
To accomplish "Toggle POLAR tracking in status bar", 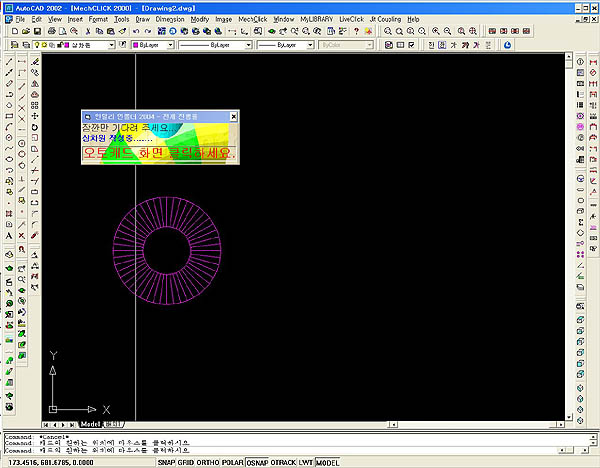I will [233, 462].
